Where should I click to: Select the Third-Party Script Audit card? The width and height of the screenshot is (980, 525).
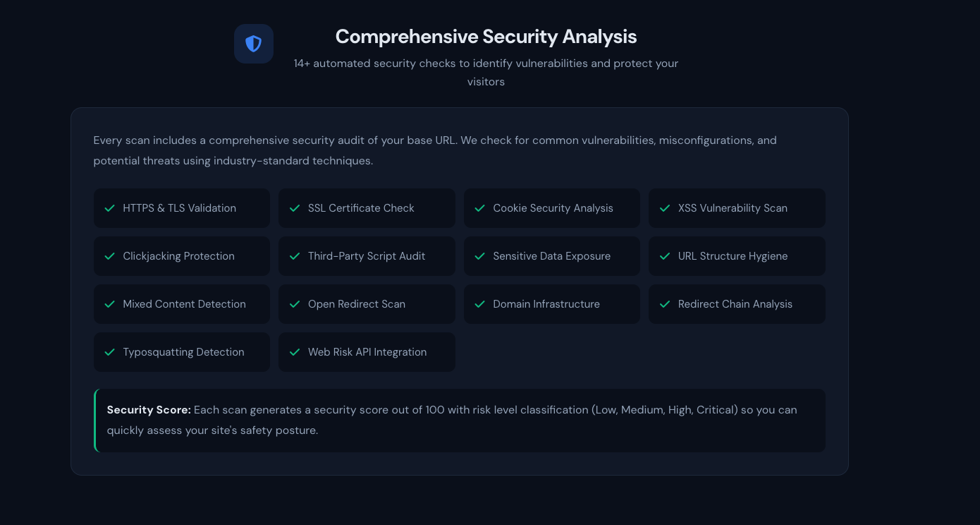(x=367, y=256)
